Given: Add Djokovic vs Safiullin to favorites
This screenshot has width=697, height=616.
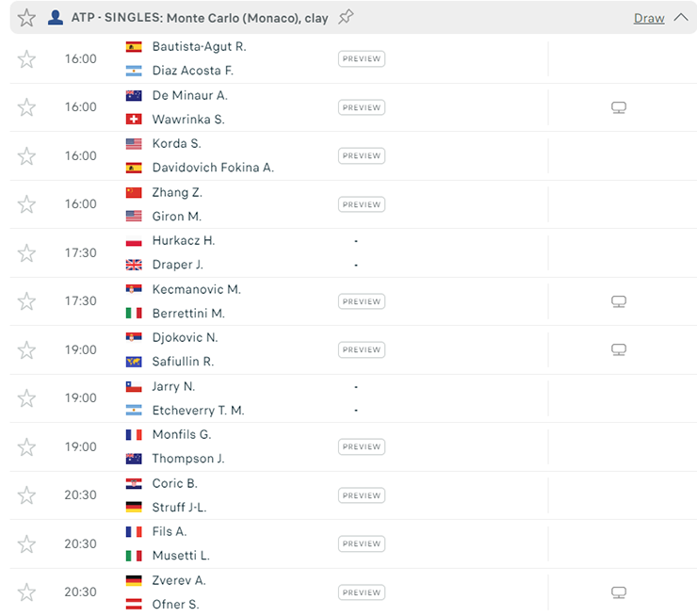Looking at the screenshot, I should click(x=26, y=349).
